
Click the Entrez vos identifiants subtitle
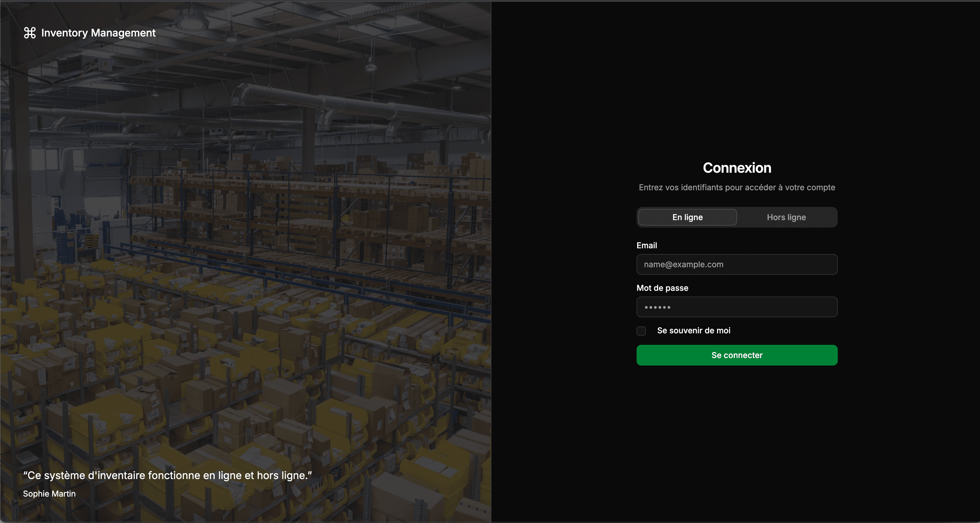tap(737, 187)
